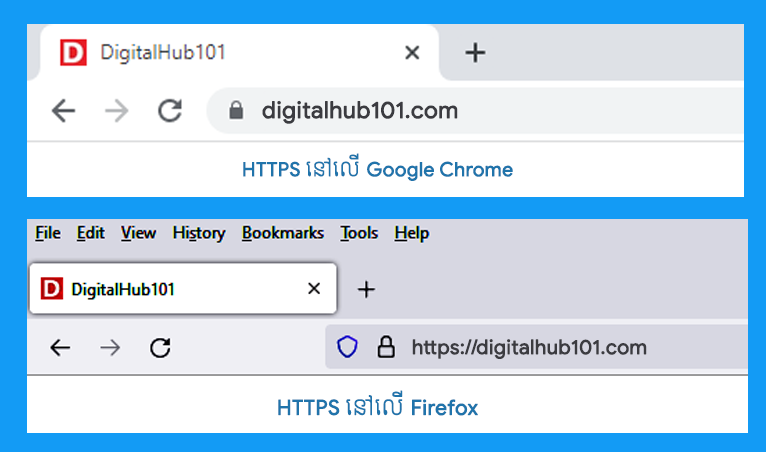
Task: Click the Firefox tracking protection shield icon
Action: [347, 347]
